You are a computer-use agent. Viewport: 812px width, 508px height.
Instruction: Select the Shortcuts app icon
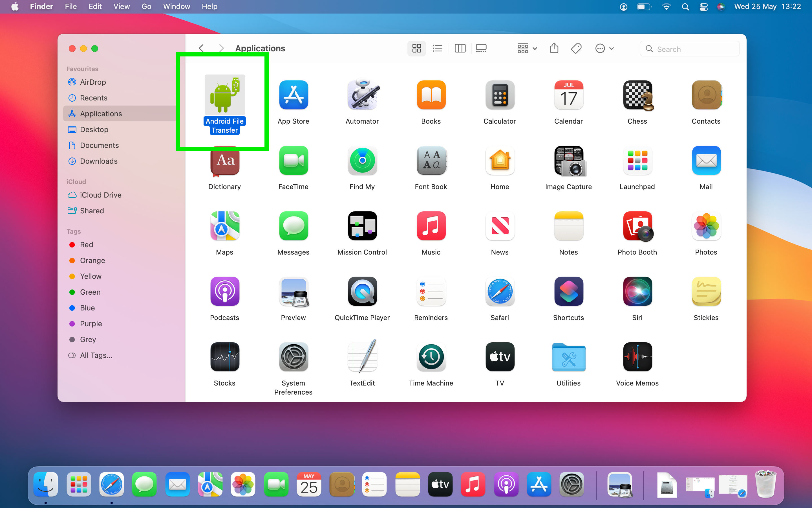569,292
